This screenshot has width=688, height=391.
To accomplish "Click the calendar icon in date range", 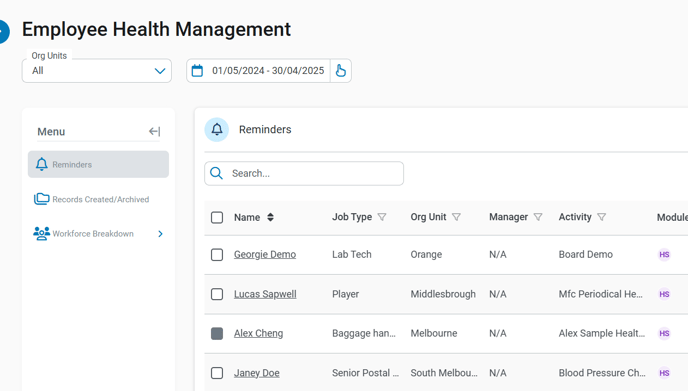I will point(197,71).
